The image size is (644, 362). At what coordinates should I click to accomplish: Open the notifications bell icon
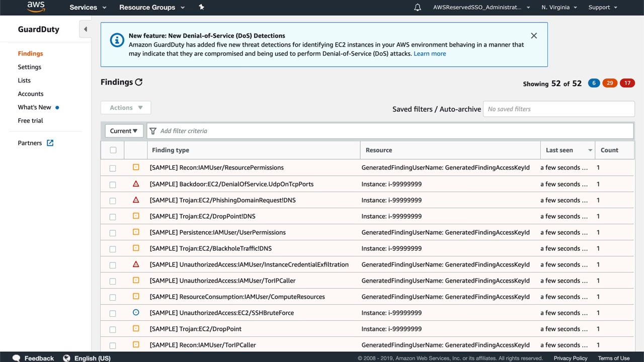point(418,8)
